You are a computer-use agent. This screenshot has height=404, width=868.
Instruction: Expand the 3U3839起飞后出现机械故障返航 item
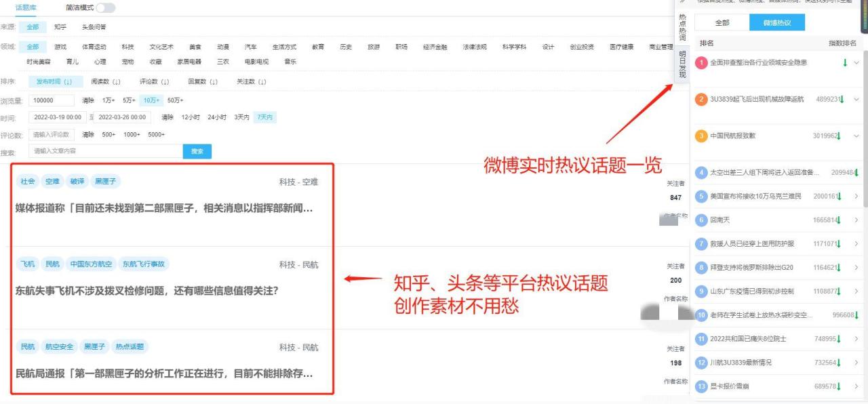pos(856,99)
